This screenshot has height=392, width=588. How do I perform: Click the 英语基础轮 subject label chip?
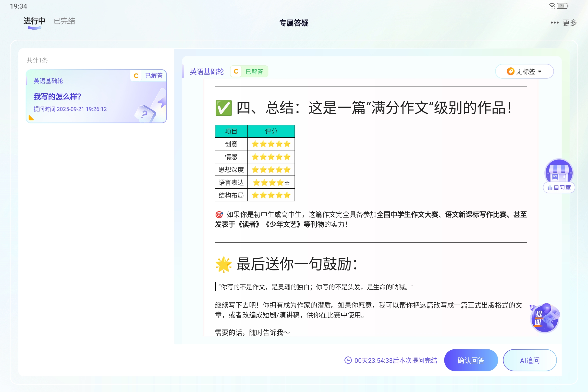[207, 72]
